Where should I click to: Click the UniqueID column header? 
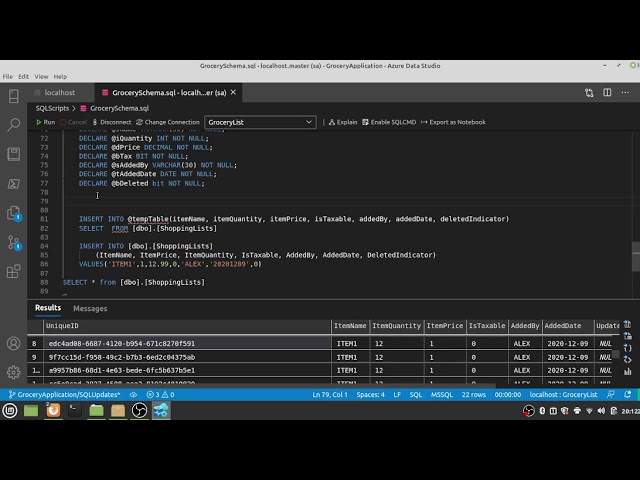click(x=187, y=326)
